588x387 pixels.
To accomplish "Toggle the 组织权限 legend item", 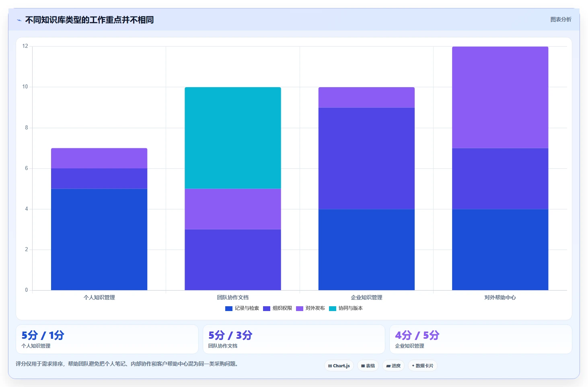I will (x=278, y=308).
